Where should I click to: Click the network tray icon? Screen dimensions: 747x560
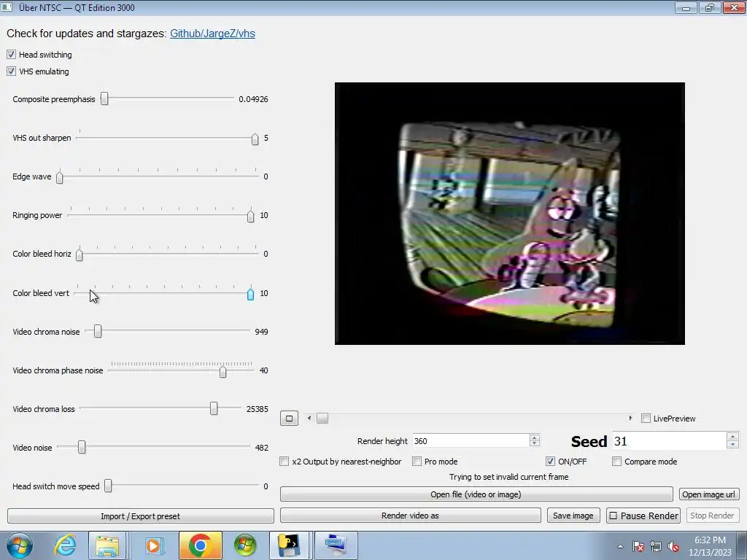(656, 546)
